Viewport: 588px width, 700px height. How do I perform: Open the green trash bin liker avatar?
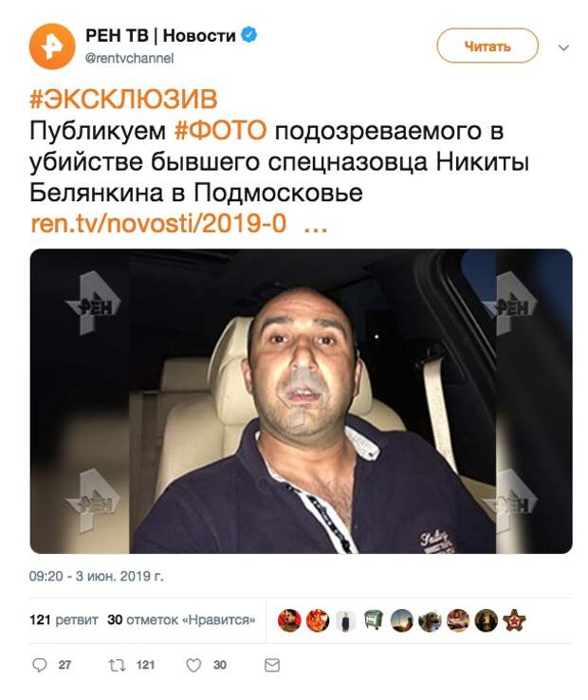point(374,620)
